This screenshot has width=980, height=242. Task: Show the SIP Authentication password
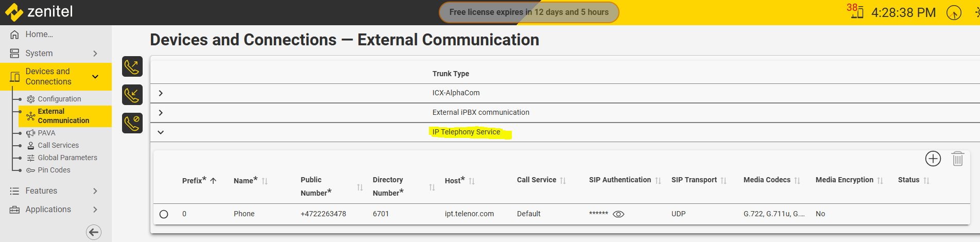click(618, 214)
